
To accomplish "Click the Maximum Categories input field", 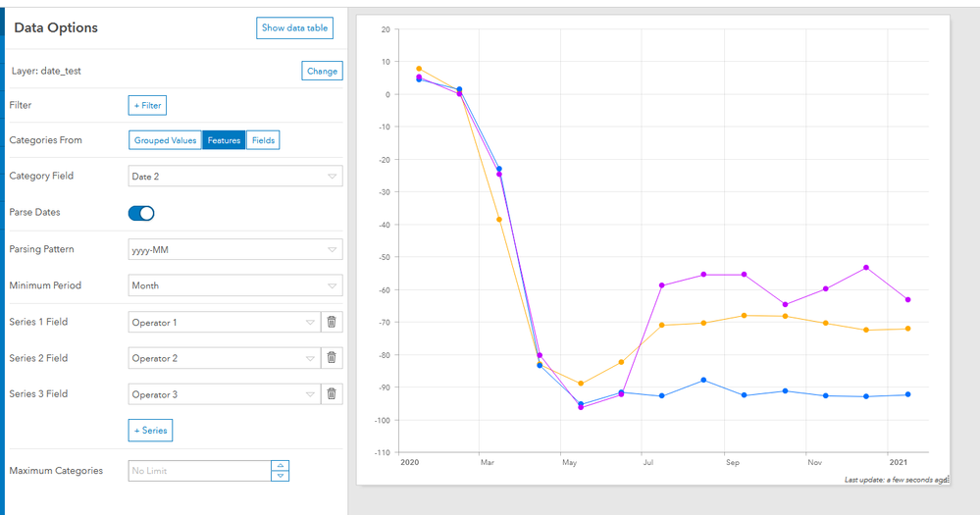I will coord(200,471).
